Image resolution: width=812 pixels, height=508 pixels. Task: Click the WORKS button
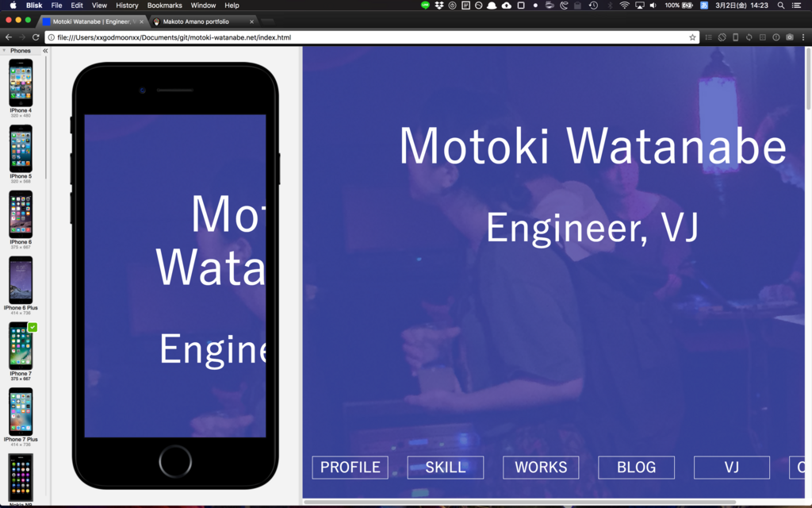tap(541, 467)
